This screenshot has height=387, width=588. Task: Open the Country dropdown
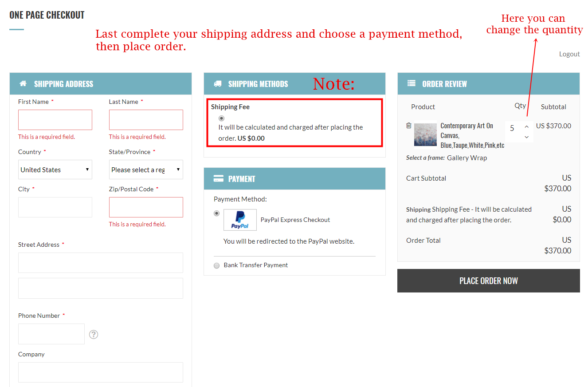click(x=55, y=170)
